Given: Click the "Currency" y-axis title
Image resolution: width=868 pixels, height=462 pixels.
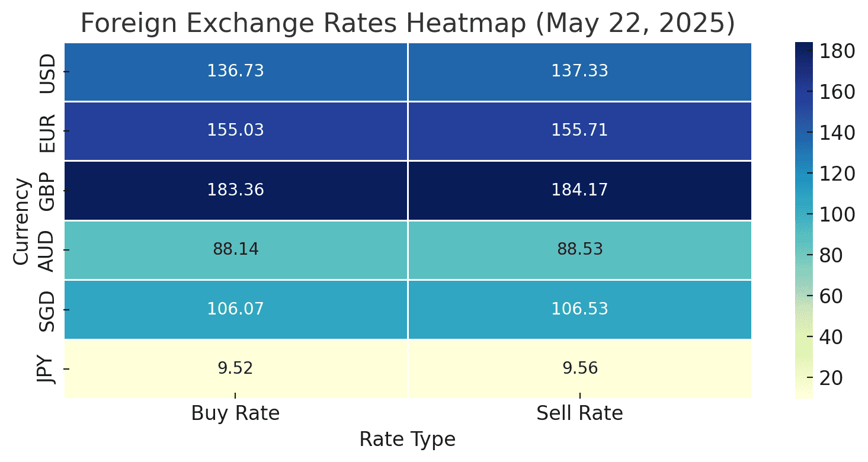Looking at the screenshot, I should click(x=21, y=220).
